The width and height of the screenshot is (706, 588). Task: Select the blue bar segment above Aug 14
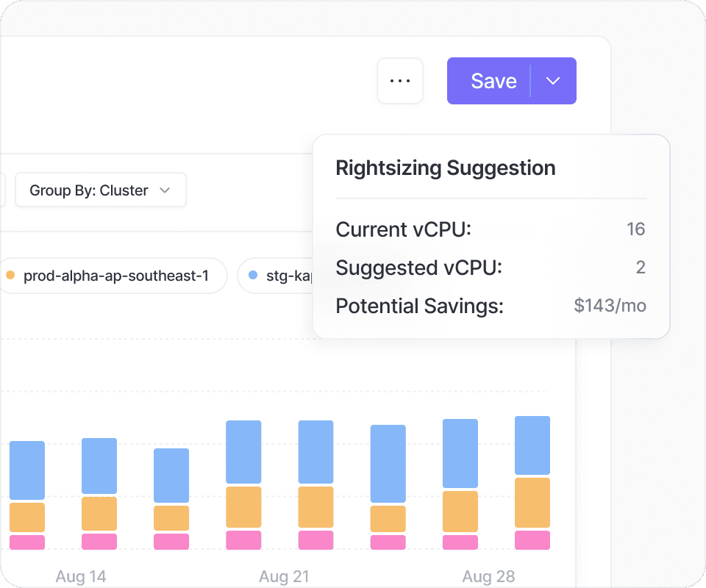tap(99, 466)
